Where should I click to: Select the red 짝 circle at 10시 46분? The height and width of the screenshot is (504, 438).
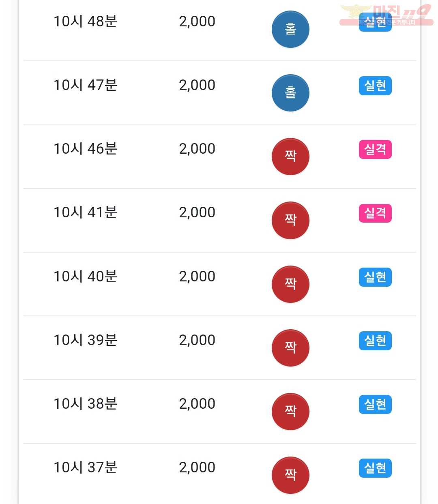[290, 157]
